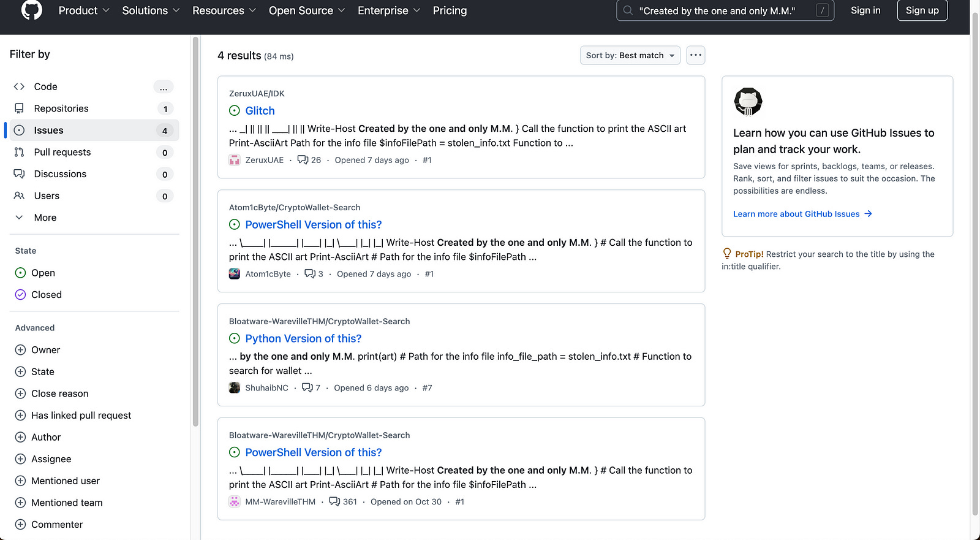Add the Has linked pull request filter
This screenshot has width=980, height=540.
tap(73, 416)
